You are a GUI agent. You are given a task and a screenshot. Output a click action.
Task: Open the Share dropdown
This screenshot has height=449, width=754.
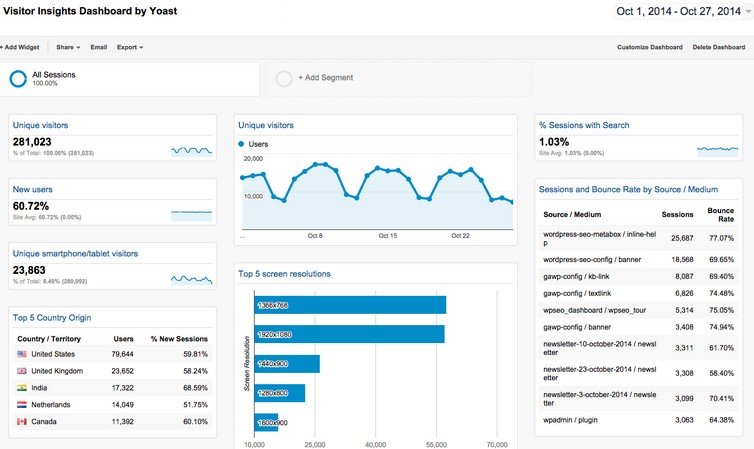[69, 47]
